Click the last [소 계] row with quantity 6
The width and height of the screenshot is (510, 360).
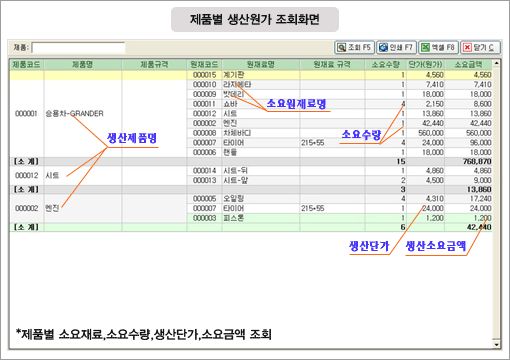pos(251,227)
